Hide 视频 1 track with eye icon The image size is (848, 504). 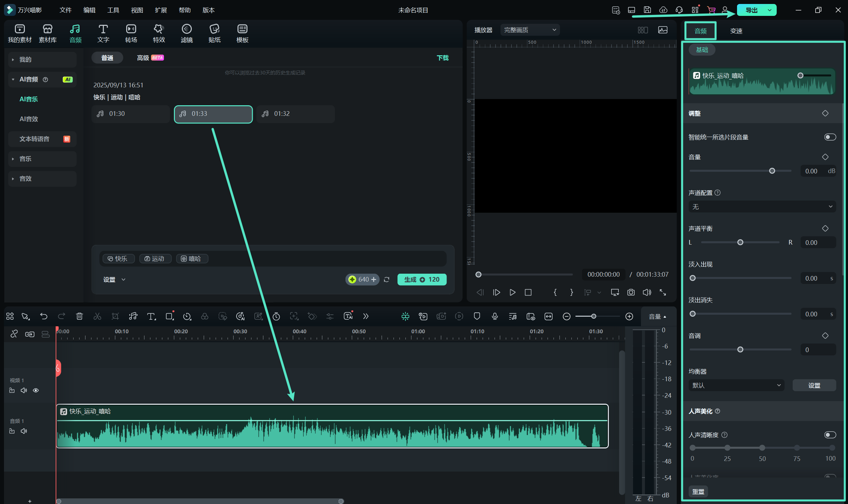pyautogui.click(x=36, y=390)
